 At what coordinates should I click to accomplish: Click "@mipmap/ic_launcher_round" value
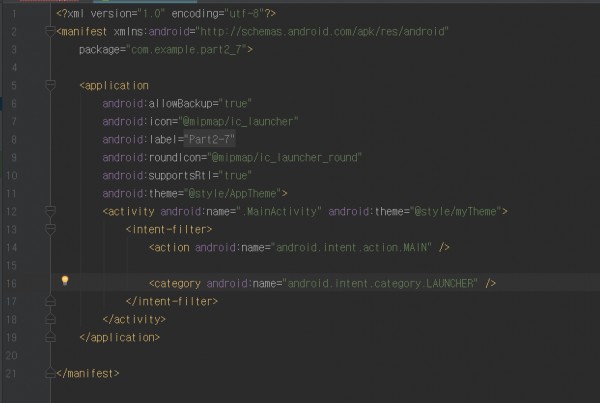tap(284, 158)
